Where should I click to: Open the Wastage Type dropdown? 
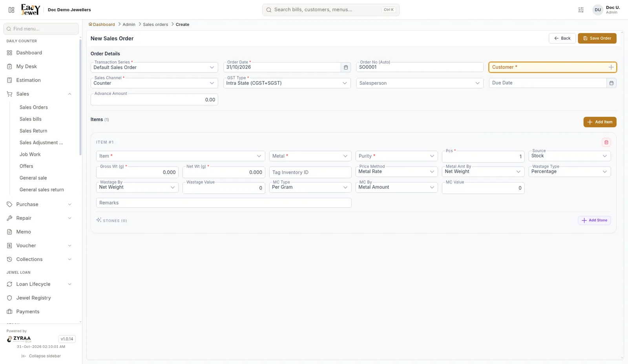(570, 172)
